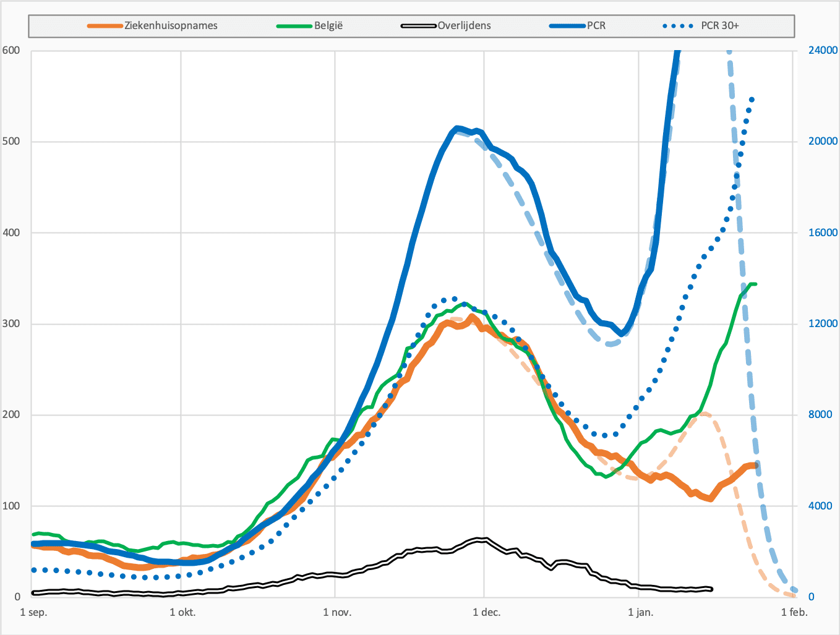The width and height of the screenshot is (840, 635).
Task: Click the 1 nov. x-axis label
Action: coord(337,613)
